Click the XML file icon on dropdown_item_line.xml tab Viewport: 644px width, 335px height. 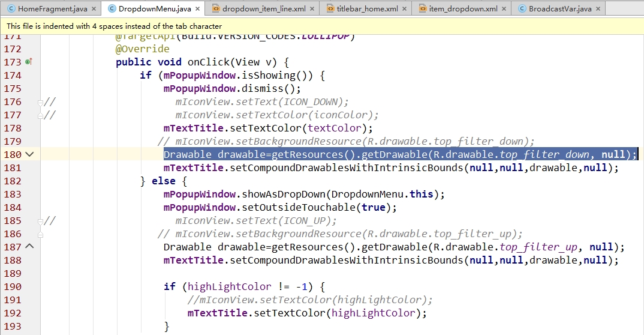point(216,8)
